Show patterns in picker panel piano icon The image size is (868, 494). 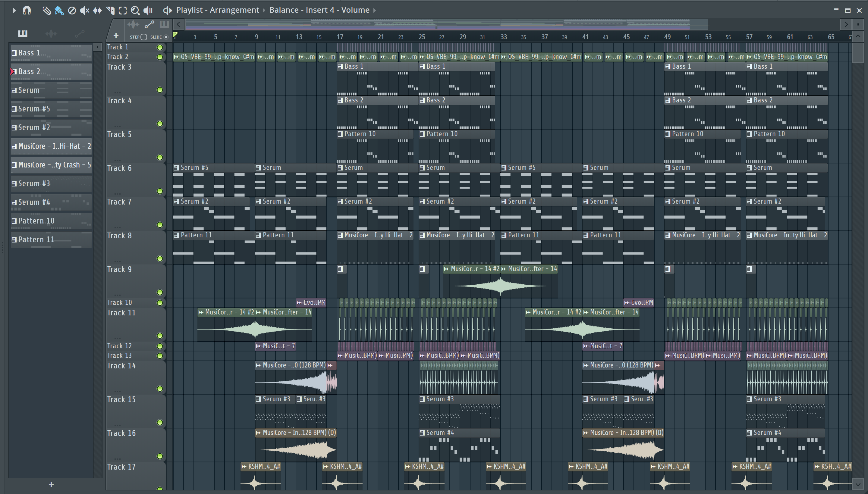point(23,33)
